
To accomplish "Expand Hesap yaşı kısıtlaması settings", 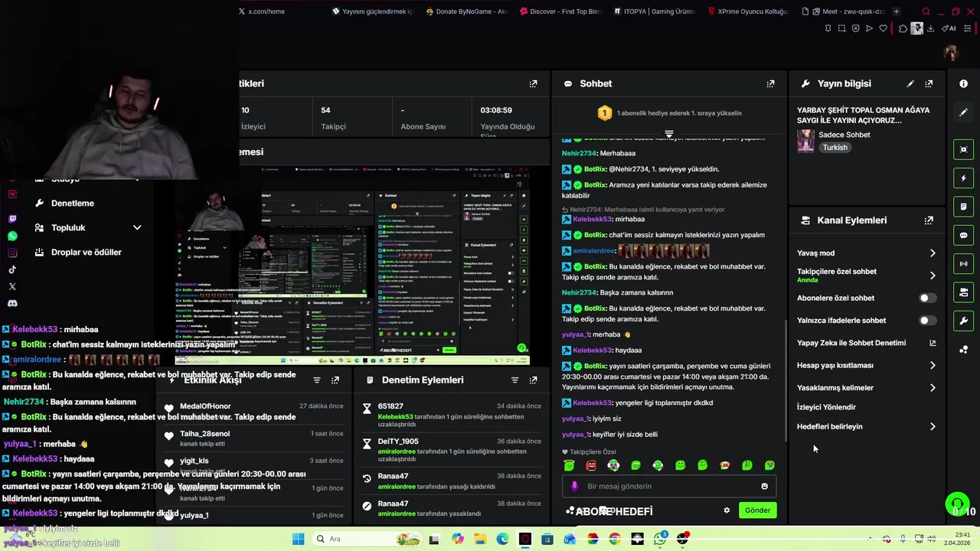I will (x=932, y=366).
